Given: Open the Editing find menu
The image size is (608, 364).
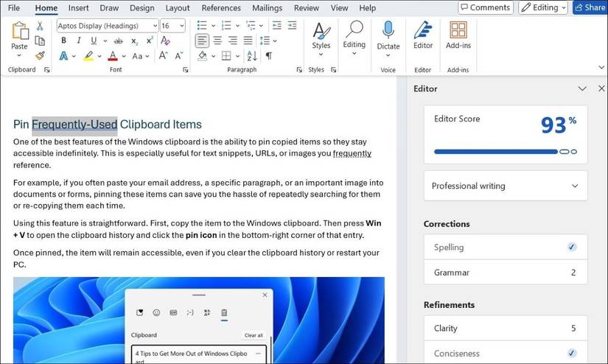Looking at the screenshot, I should point(354,38).
